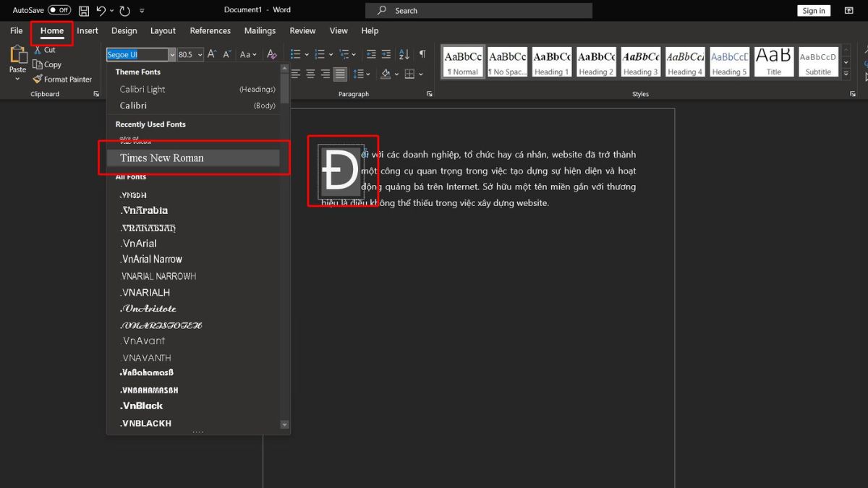Image resolution: width=868 pixels, height=488 pixels.
Task: Click the Multilevel List icon
Action: pos(344,54)
